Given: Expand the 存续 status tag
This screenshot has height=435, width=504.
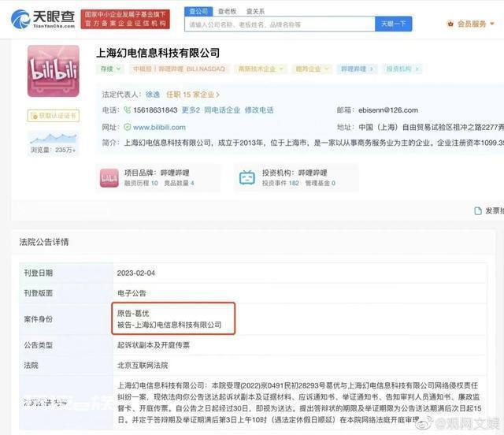Looking at the screenshot, I should tap(110, 69).
